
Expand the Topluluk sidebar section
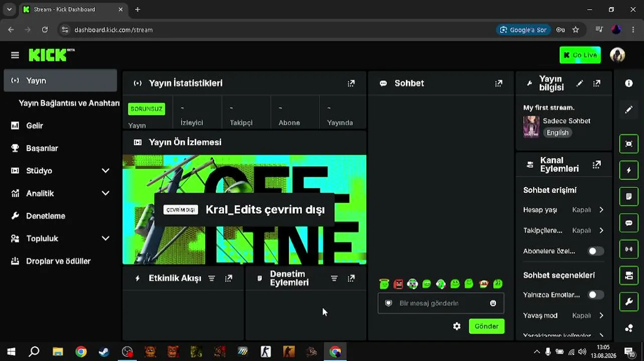[x=105, y=239]
